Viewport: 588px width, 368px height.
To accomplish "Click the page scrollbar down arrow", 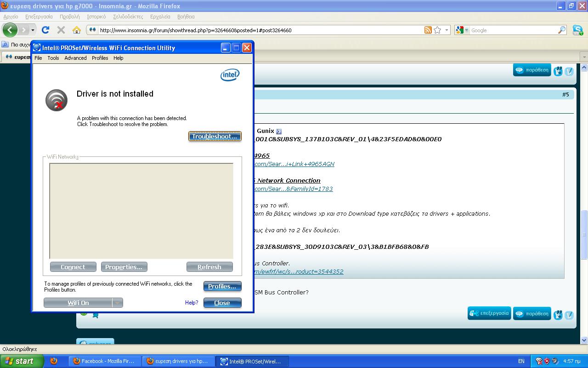I will pyautogui.click(x=584, y=340).
